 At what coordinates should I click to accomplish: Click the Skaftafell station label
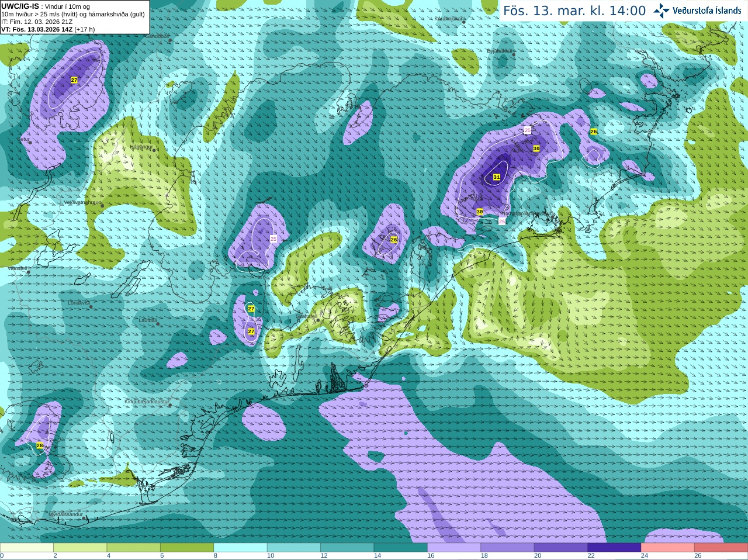306,316
